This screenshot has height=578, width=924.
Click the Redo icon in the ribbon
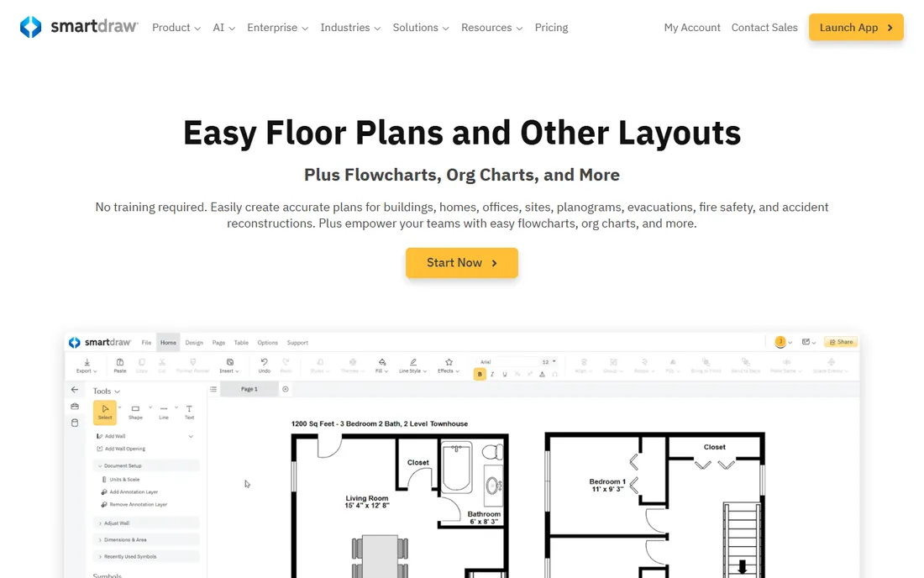point(286,366)
